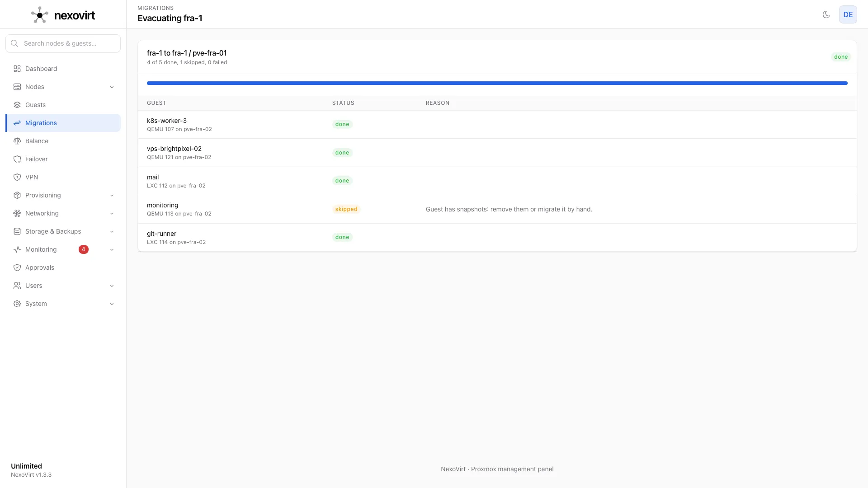
Task: Click the Users people icon
Action: click(x=17, y=286)
